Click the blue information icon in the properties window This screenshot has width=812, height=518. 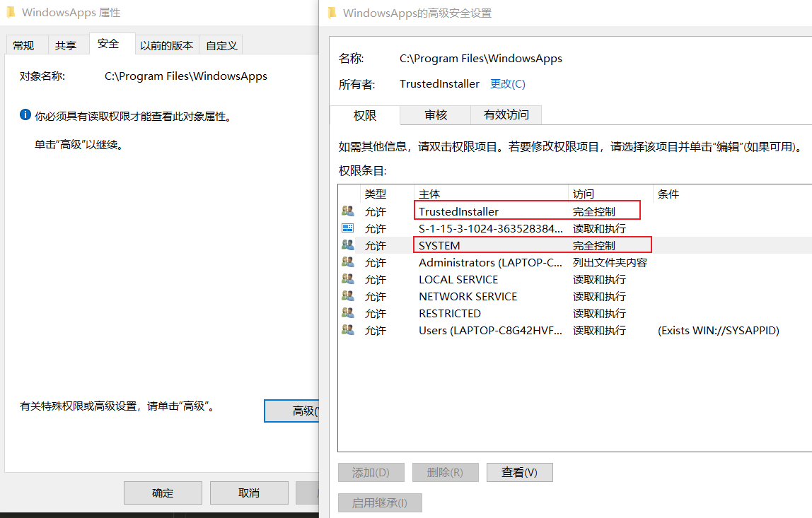pyautogui.click(x=25, y=114)
